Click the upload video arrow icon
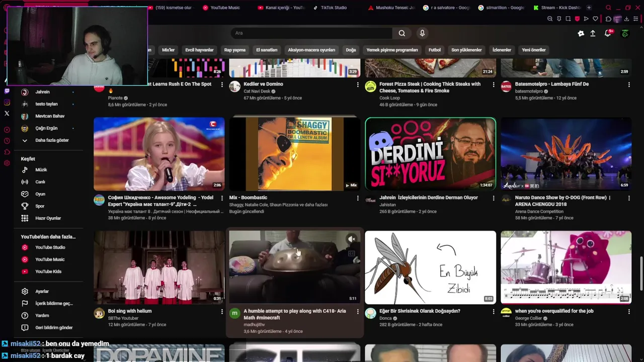 [x=593, y=33]
